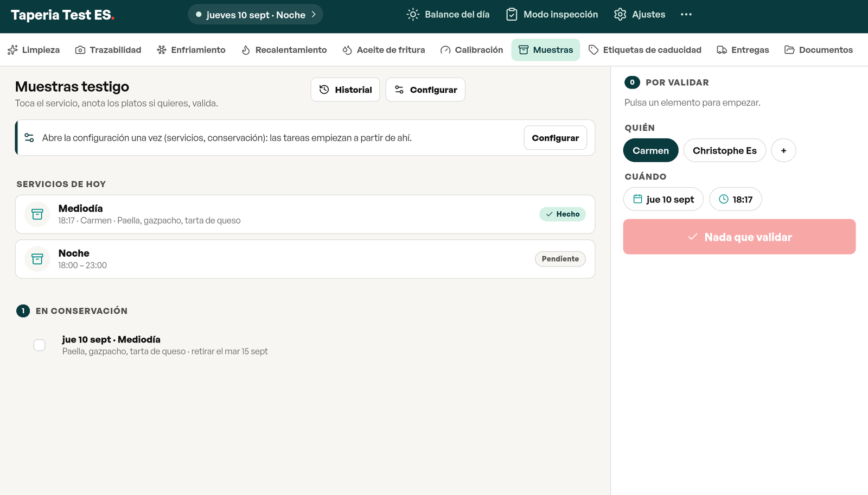Select Christophe Es as validator

click(x=725, y=150)
